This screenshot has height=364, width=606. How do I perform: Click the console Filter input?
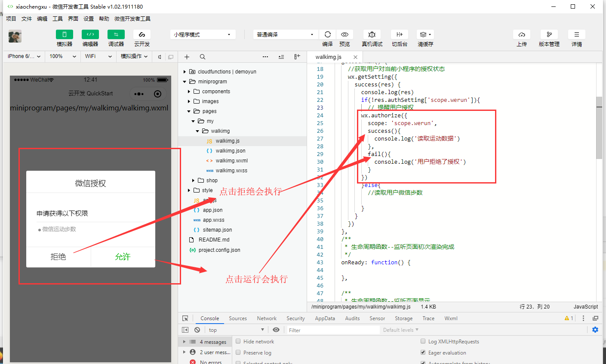pos(332,330)
